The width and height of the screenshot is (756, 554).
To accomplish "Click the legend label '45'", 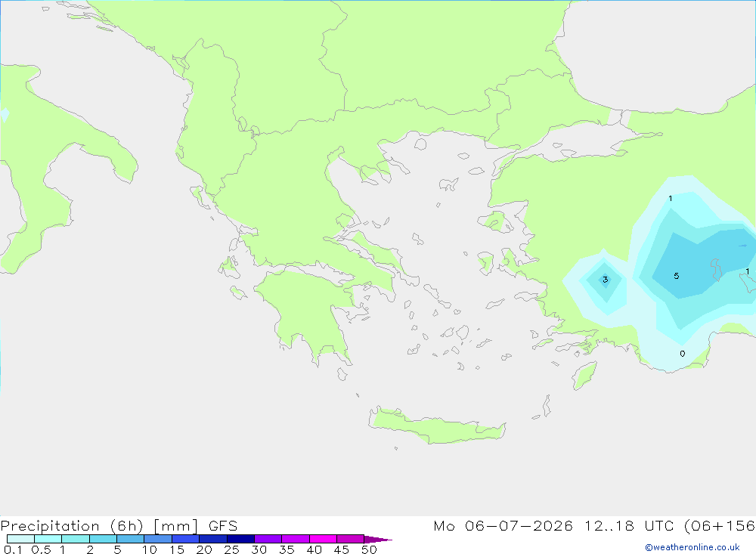I will coord(342,549).
